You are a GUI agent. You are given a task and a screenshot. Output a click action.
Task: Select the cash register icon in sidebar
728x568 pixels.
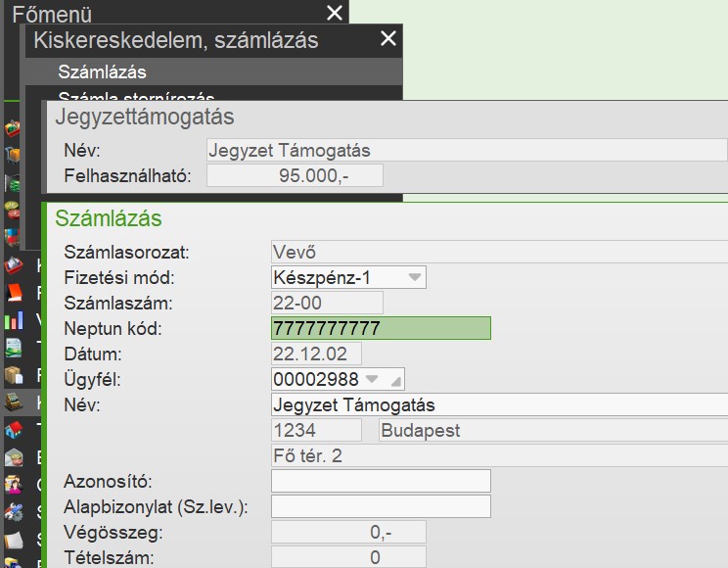pyautogui.click(x=14, y=402)
